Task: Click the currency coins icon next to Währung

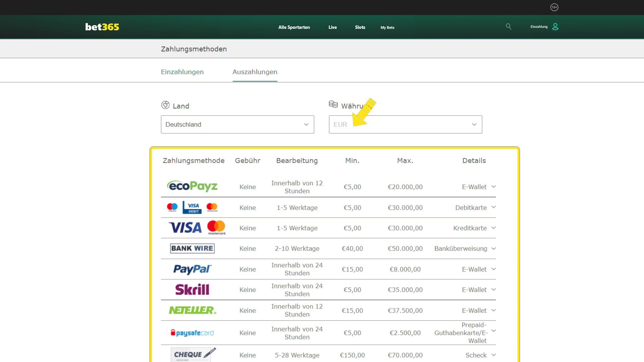Action: (333, 104)
